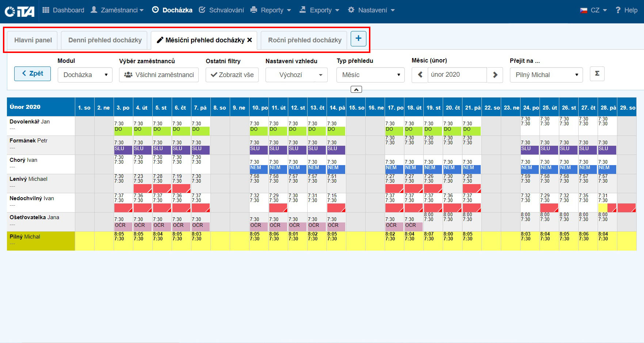Collapse the filter panel chevron
Viewport: 644px width, 343px height.
tap(356, 89)
